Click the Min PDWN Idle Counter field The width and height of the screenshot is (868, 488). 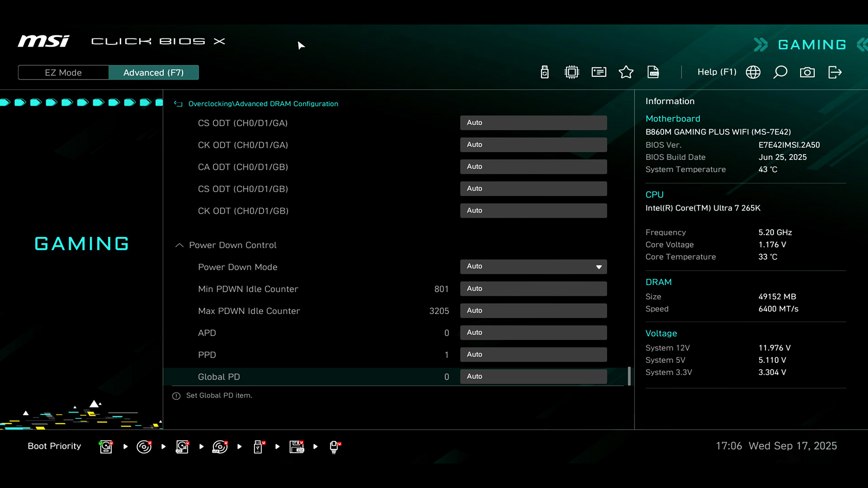click(533, 289)
